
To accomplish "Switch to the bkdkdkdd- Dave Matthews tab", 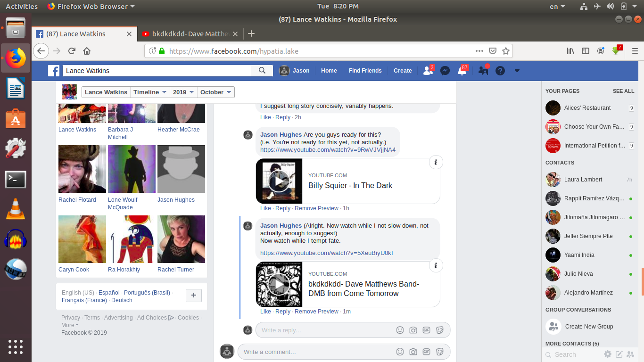I will [x=190, y=34].
